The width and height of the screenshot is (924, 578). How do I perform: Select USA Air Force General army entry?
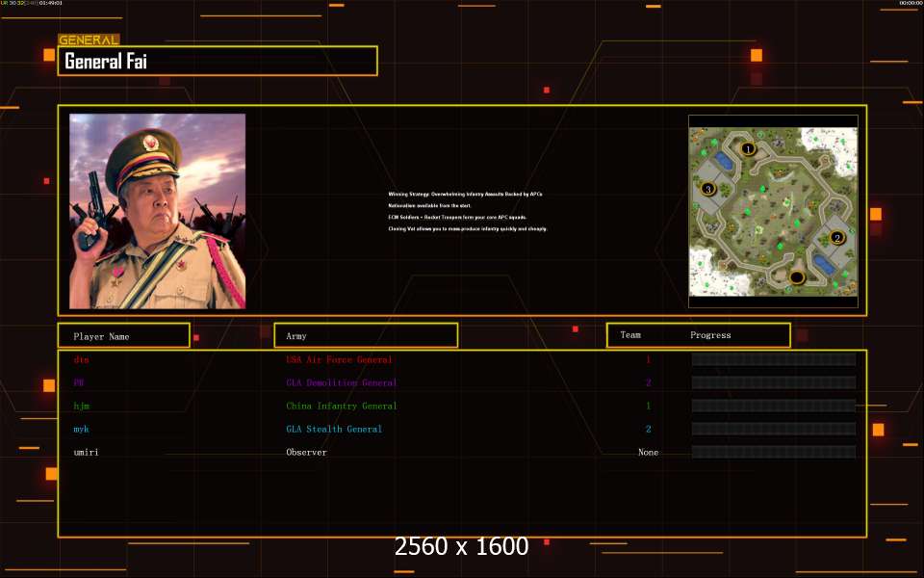(339, 360)
